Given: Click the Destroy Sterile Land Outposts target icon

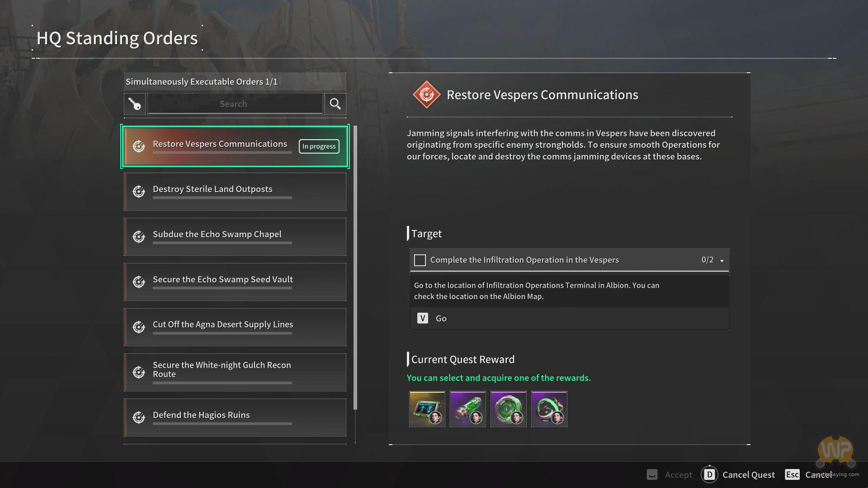Looking at the screenshot, I should (139, 192).
